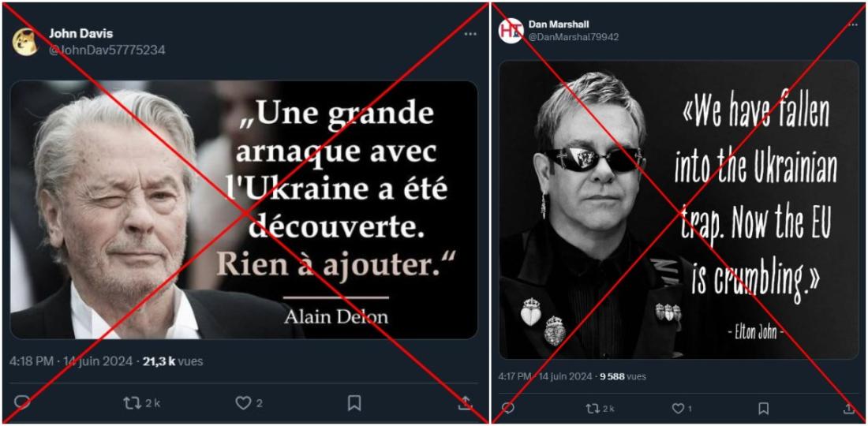Screen dimensions: 868x426
Task: Retweet Dan Marshall's Elton John post
Action: pyautogui.click(x=600, y=409)
